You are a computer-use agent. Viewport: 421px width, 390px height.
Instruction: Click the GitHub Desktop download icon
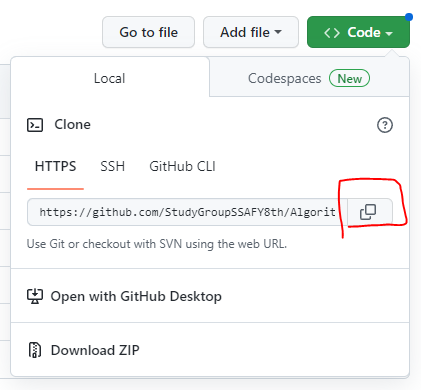tap(35, 296)
